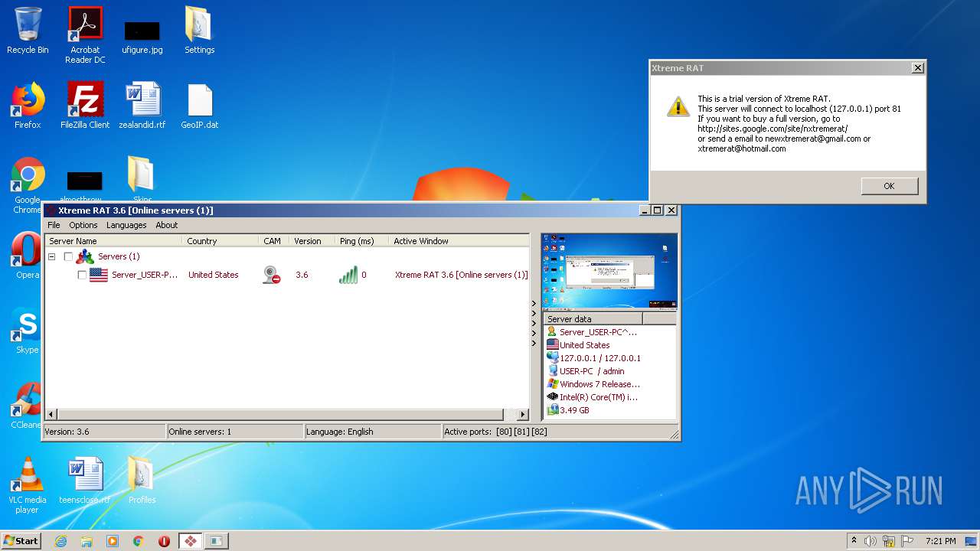Tick the Servers (1) group checkbox
The width and height of the screenshot is (980, 551).
click(68, 256)
